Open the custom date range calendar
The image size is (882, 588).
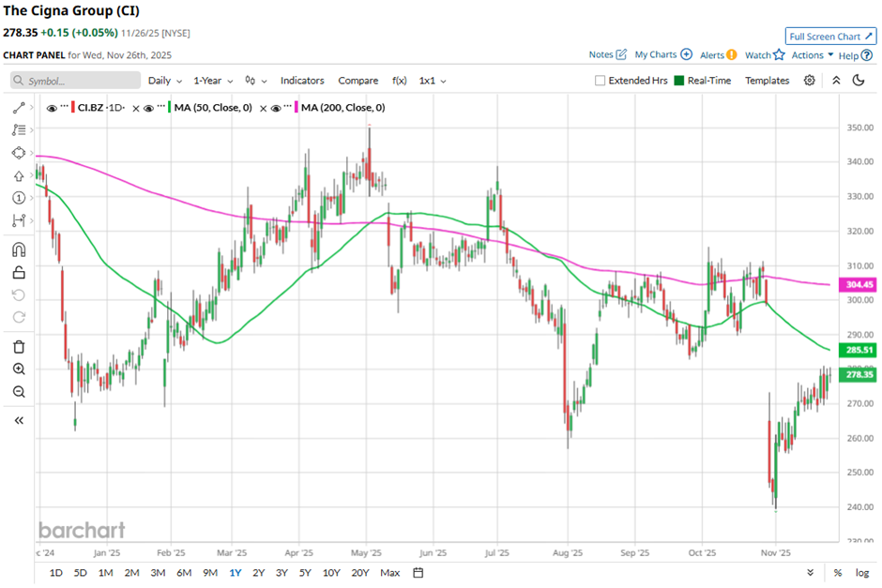(x=418, y=573)
